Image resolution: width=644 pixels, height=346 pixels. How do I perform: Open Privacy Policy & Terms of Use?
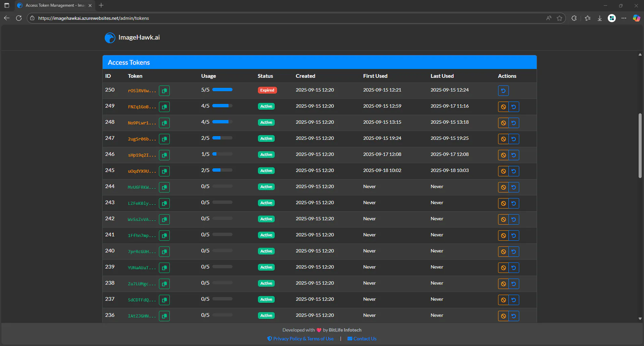coord(301,339)
